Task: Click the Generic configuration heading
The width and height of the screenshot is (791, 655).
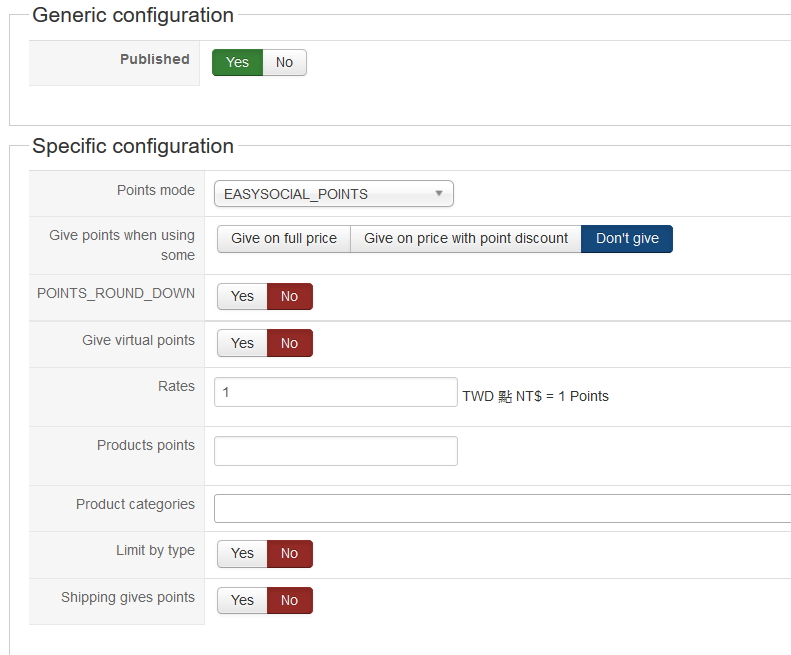Action: click(133, 15)
